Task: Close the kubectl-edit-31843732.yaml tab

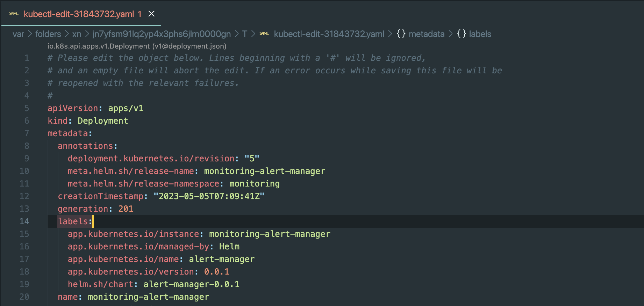Action: (x=151, y=14)
